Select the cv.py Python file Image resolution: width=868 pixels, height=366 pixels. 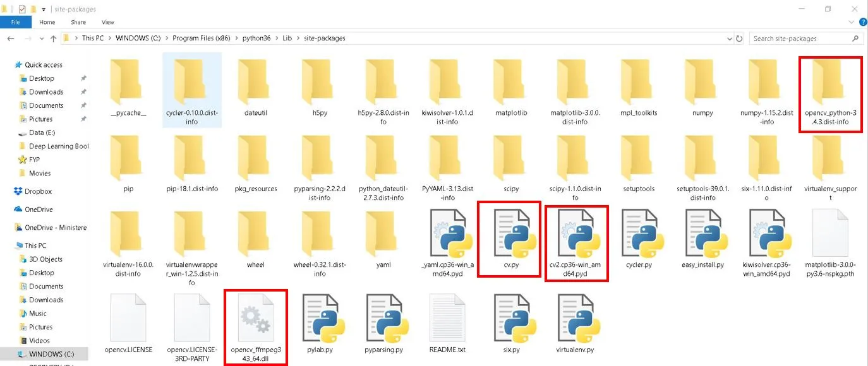[511, 240]
